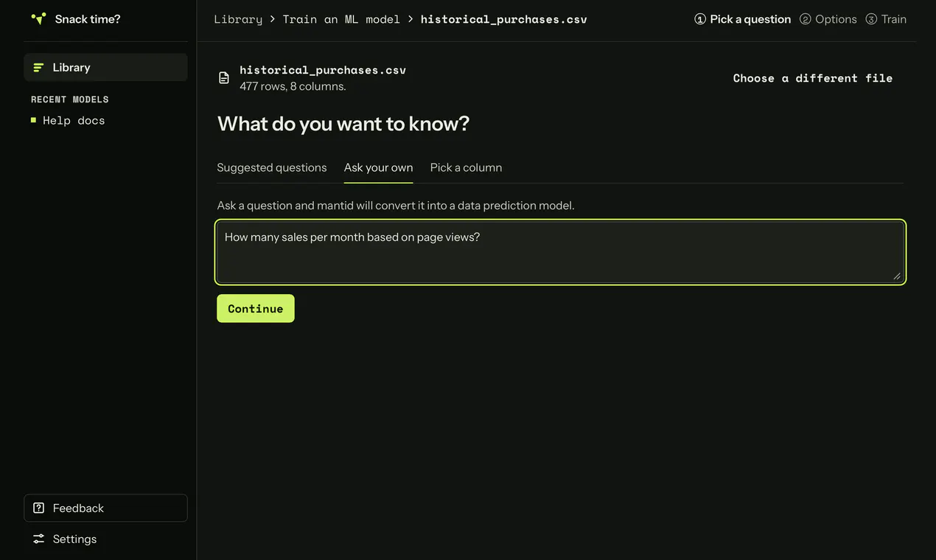This screenshot has height=560, width=936.
Task: Click the green square beside Help docs
Action: coord(33,119)
